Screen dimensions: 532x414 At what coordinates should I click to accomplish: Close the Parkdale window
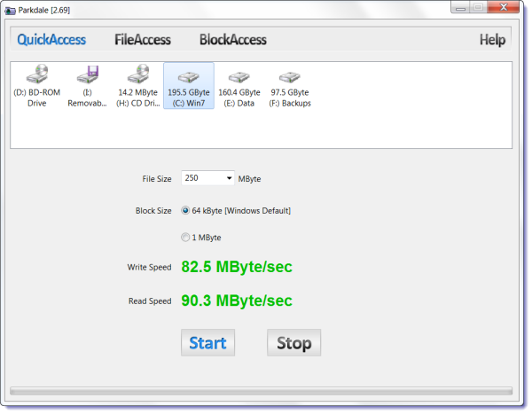coord(504,7)
